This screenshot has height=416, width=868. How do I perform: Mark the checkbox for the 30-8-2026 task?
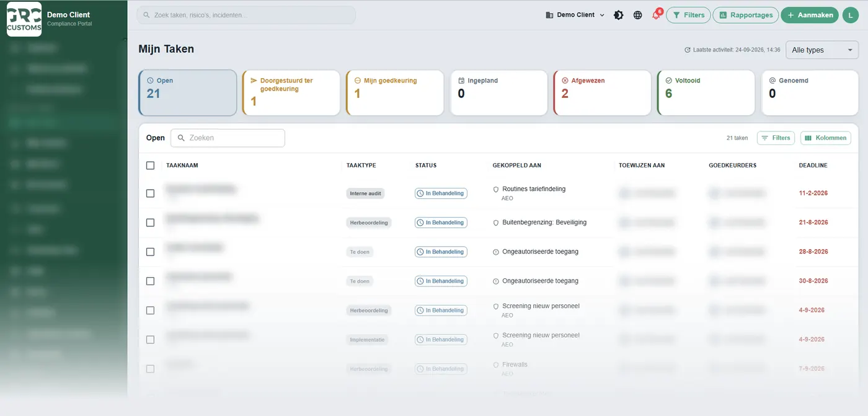click(x=150, y=281)
